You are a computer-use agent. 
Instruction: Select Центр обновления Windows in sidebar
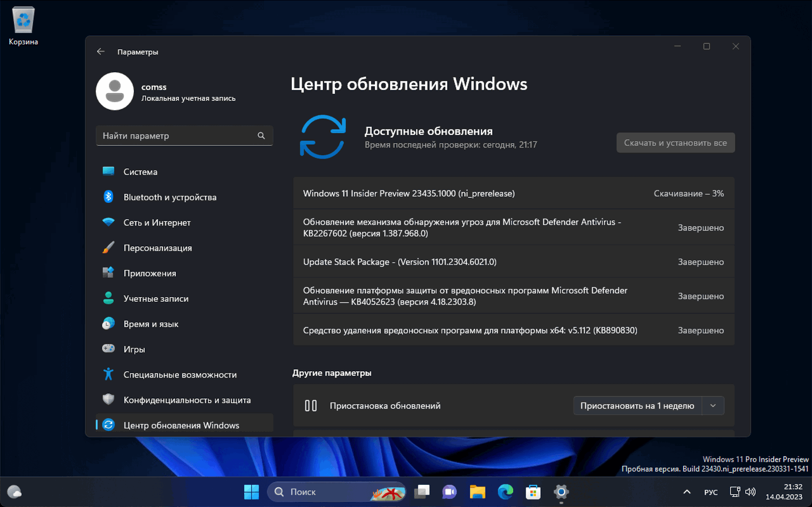click(181, 425)
